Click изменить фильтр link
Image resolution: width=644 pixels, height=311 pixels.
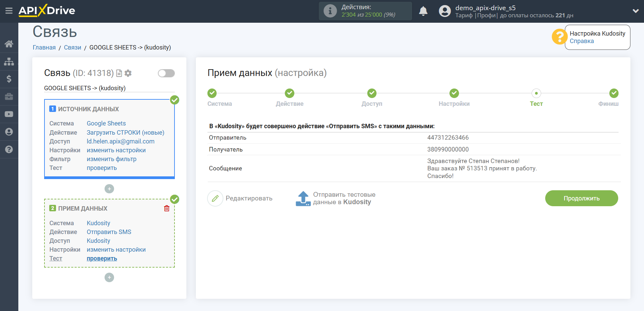(112, 159)
